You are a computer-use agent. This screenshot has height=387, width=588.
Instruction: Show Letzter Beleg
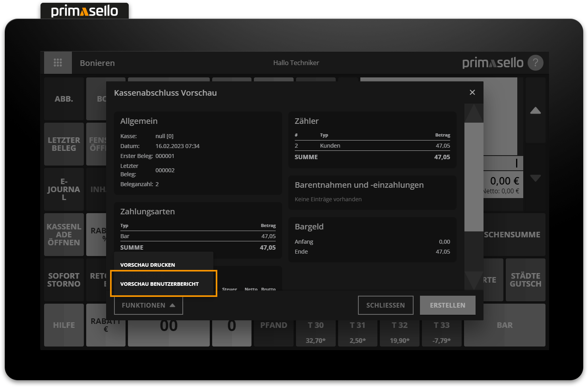[64, 144]
